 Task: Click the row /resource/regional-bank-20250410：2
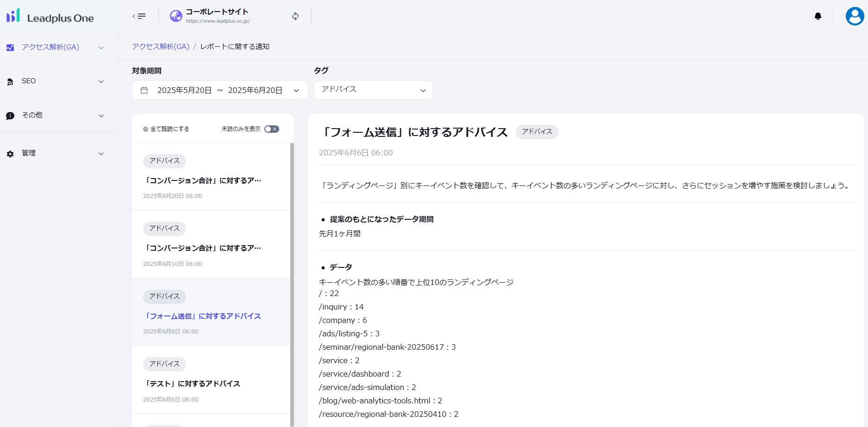tap(389, 414)
